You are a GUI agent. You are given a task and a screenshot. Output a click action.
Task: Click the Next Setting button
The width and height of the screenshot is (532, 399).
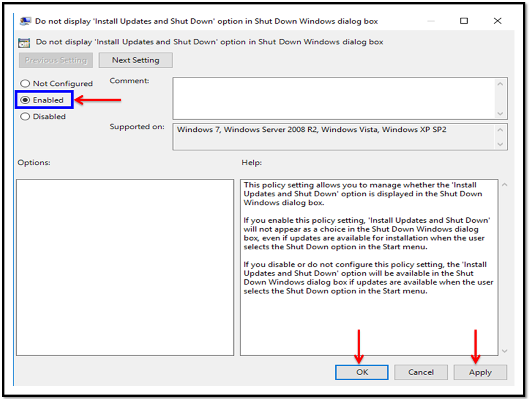(135, 60)
